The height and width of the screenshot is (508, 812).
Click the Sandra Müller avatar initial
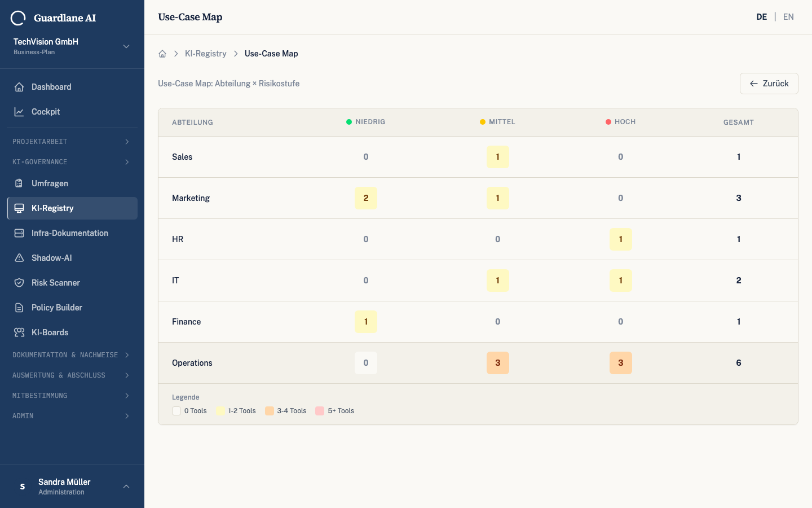tap(23, 487)
